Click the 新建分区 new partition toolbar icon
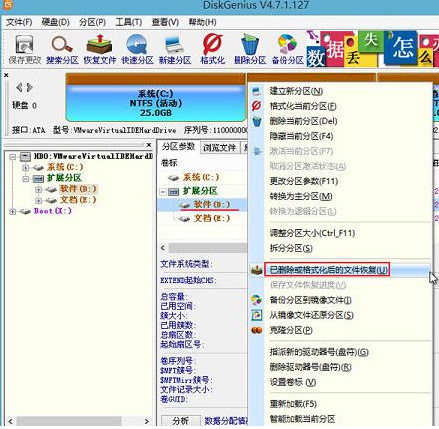Image resolution: width=439 pixels, height=429 pixels. click(175, 49)
